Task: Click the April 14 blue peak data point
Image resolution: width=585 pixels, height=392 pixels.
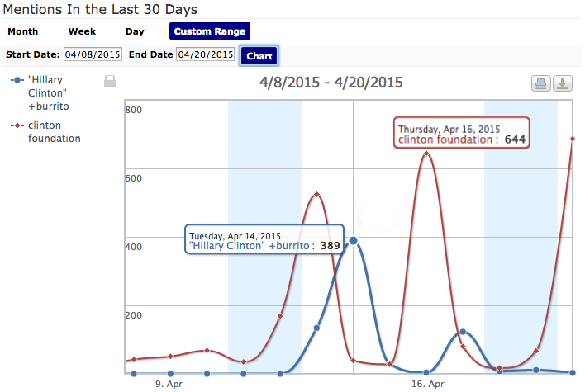Action: pyautogui.click(x=354, y=240)
